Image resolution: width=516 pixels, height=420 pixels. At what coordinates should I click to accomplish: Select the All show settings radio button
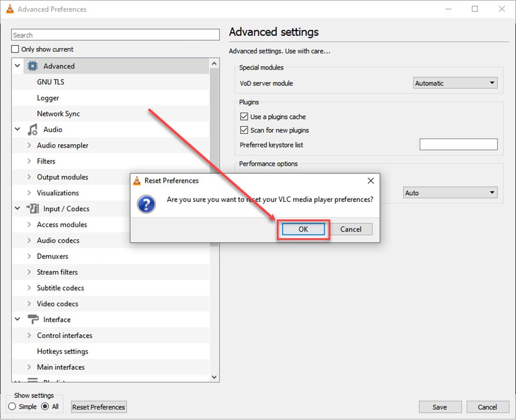(45, 406)
